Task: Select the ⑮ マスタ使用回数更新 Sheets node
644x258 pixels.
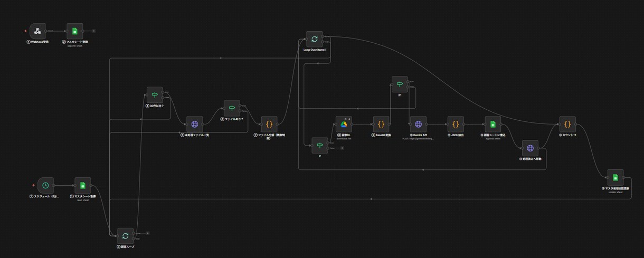Action: (x=615, y=178)
